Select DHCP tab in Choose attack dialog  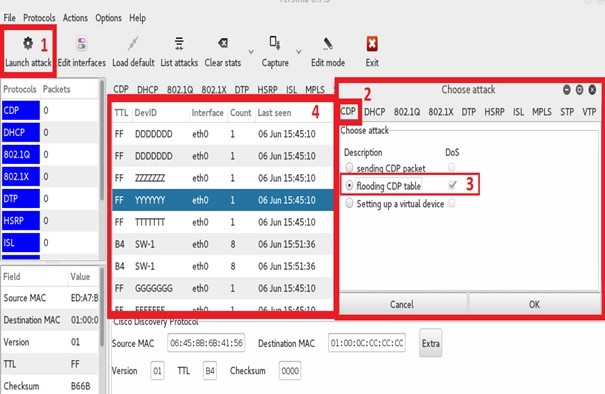pyautogui.click(x=375, y=112)
